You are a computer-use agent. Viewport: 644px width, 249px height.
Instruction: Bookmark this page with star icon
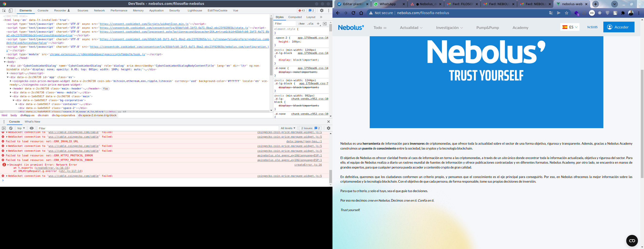coord(567,13)
